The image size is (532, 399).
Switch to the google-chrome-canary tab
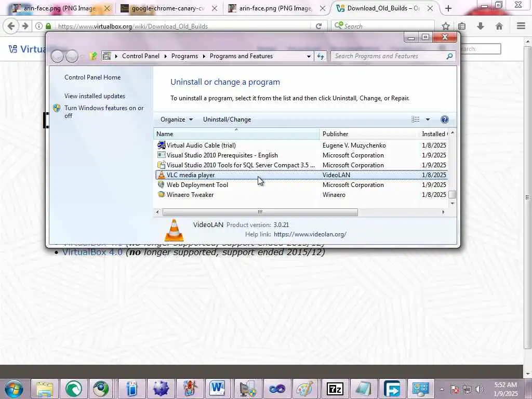tap(168, 8)
